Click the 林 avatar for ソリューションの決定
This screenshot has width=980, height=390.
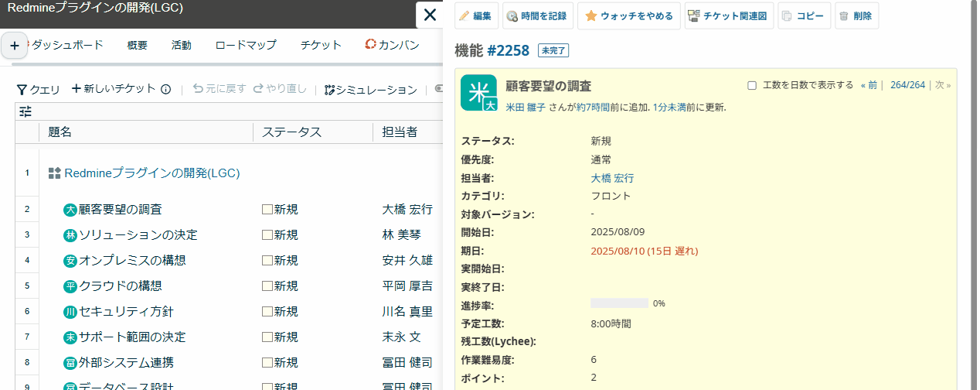(x=70, y=235)
